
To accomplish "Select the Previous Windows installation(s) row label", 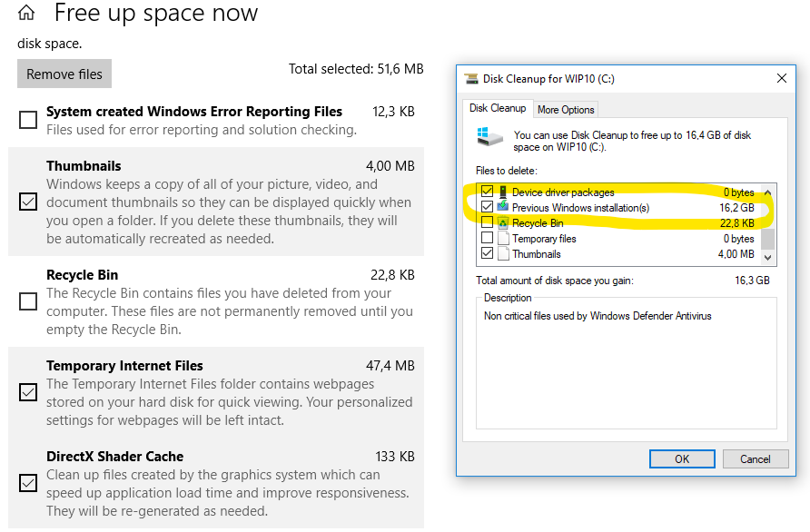I will point(580,208).
